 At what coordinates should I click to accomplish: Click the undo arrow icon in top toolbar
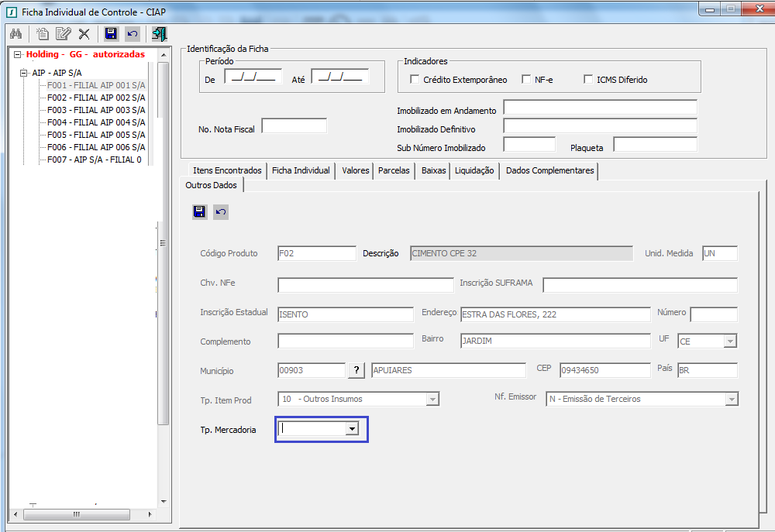pos(132,34)
